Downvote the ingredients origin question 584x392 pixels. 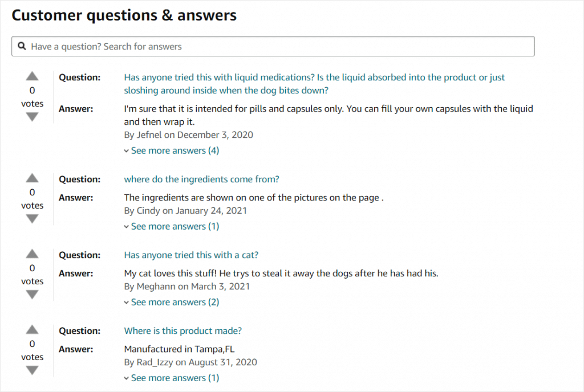tap(33, 219)
